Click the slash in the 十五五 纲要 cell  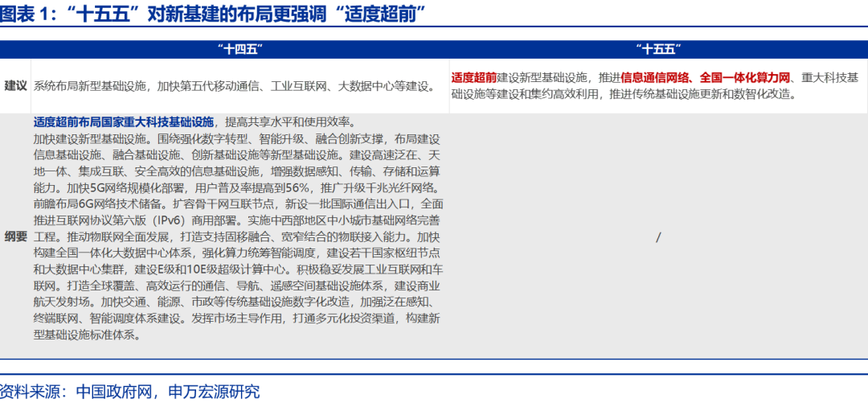(x=658, y=236)
